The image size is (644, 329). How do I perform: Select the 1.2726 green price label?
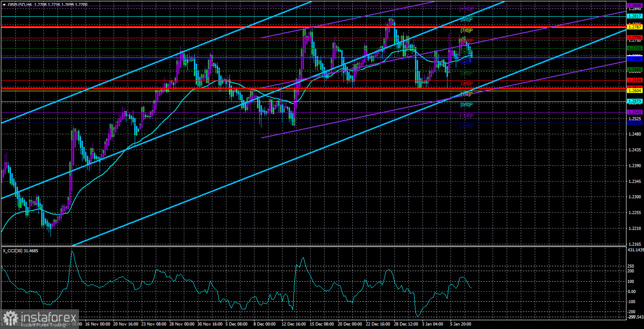pos(635,48)
